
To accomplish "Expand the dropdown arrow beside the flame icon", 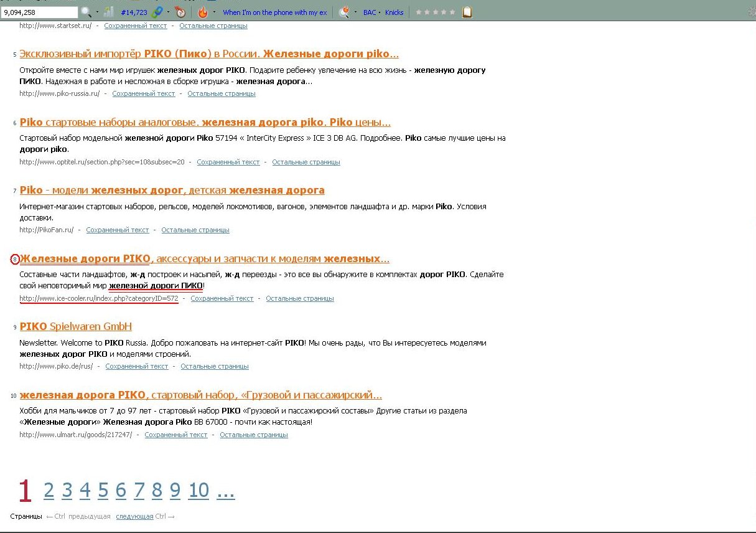I will pos(215,12).
